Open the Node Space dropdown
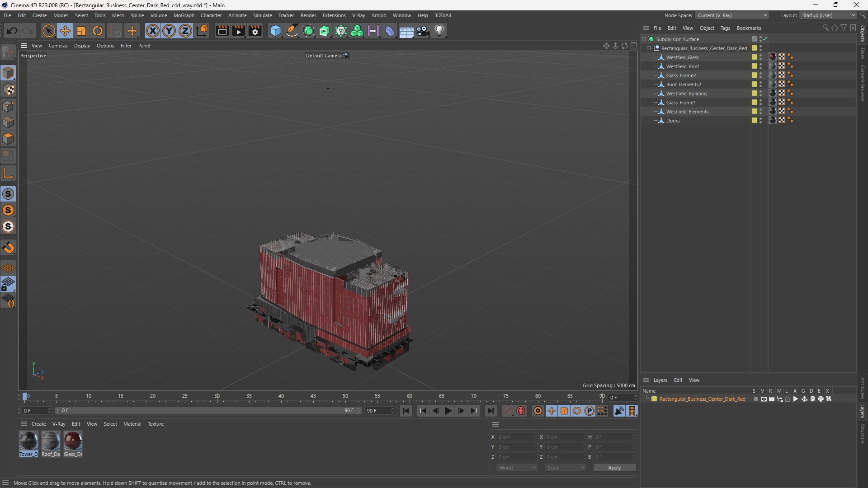 tap(731, 15)
